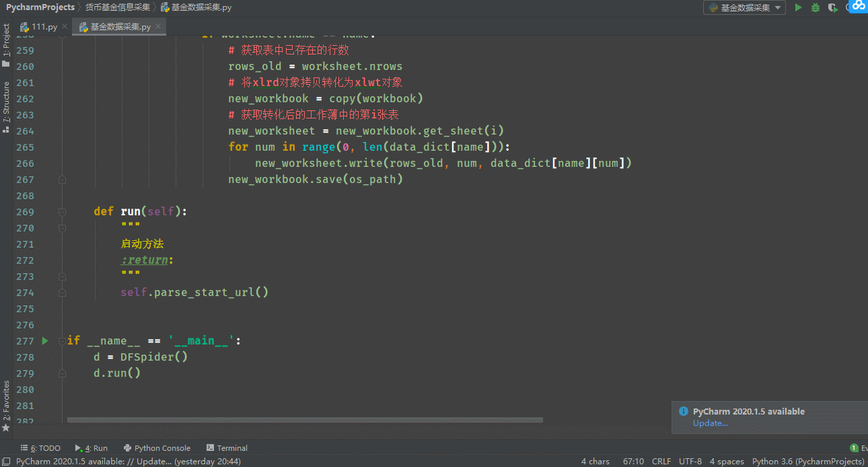
Task: Click the run gutter arrow at line 277
Action: [45, 340]
